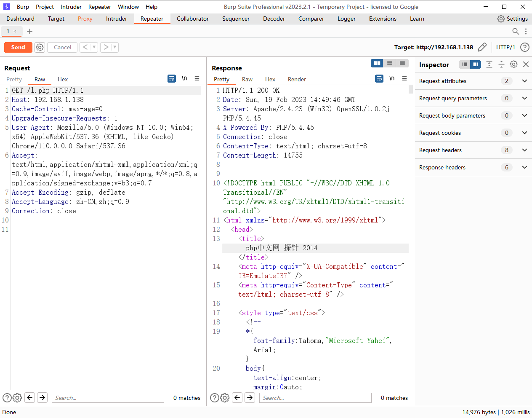The height and width of the screenshot is (418, 532).
Task: Dock Inspector to the left layout
Action: [465, 64]
